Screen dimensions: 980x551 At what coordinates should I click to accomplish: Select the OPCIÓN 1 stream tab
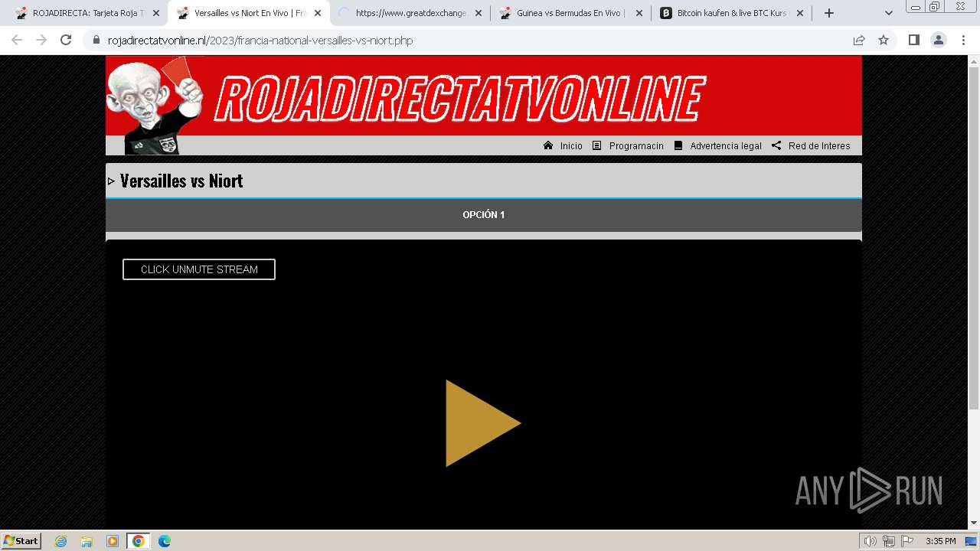(484, 215)
